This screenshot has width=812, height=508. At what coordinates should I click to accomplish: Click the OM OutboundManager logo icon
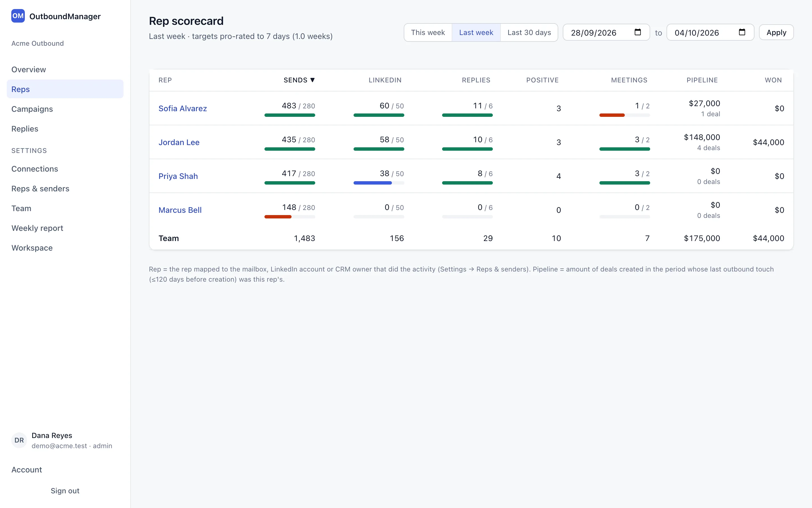point(18,16)
